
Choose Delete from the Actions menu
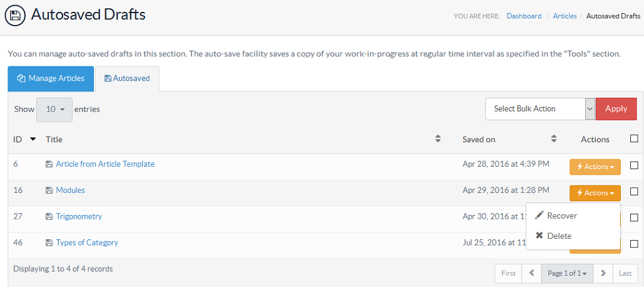(x=559, y=236)
